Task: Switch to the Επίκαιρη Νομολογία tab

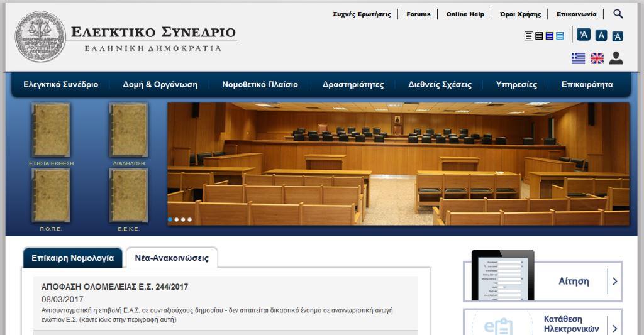Action: point(72,258)
